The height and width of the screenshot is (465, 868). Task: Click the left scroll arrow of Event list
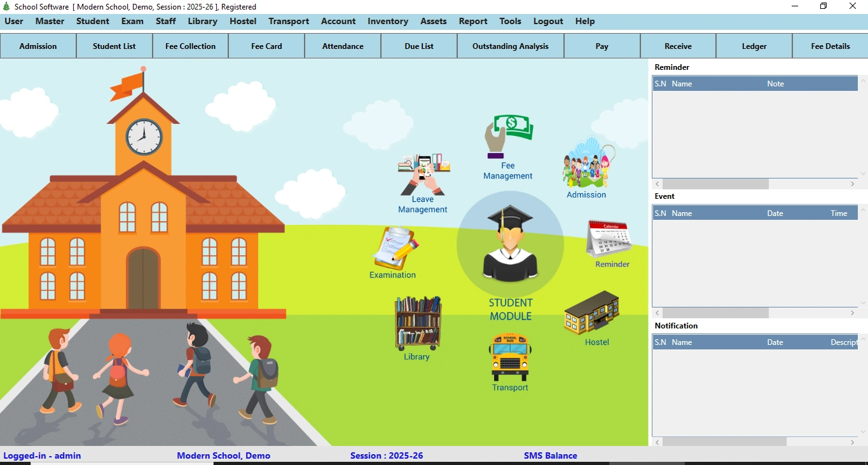[658, 313]
